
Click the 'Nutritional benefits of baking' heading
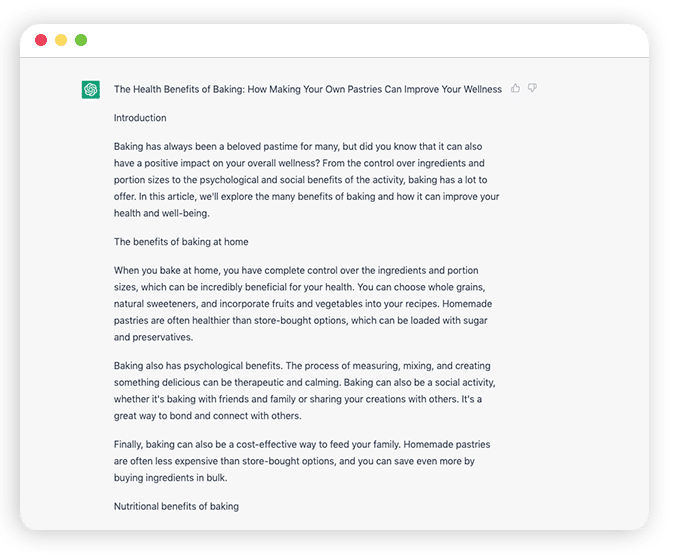[x=176, y=506]
